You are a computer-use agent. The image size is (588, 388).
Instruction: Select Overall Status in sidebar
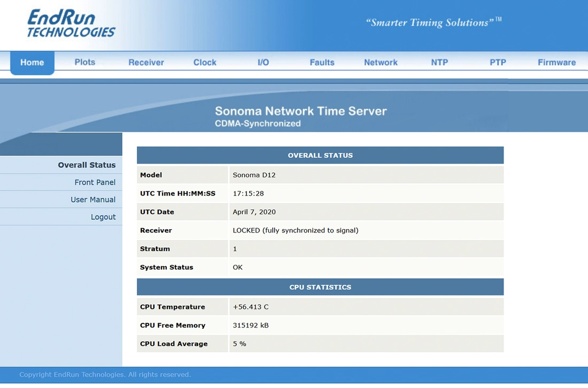click(x=87, y=165)
